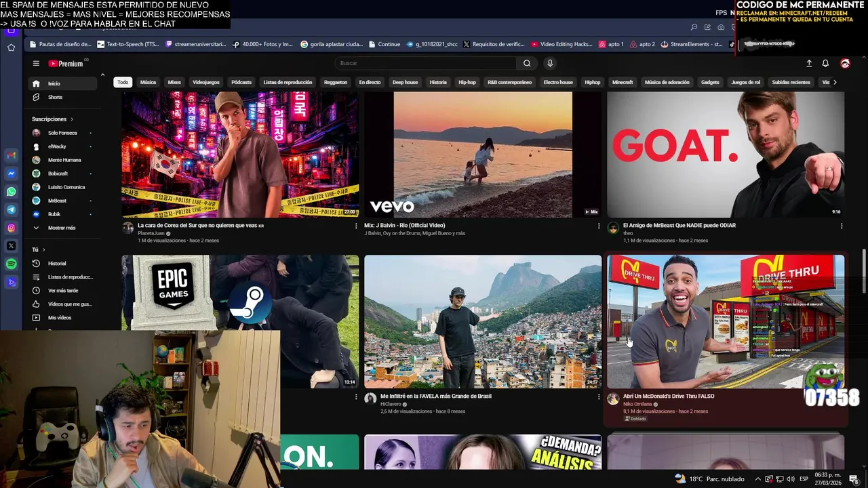Open Historial in the sidebar

(62, 263)
